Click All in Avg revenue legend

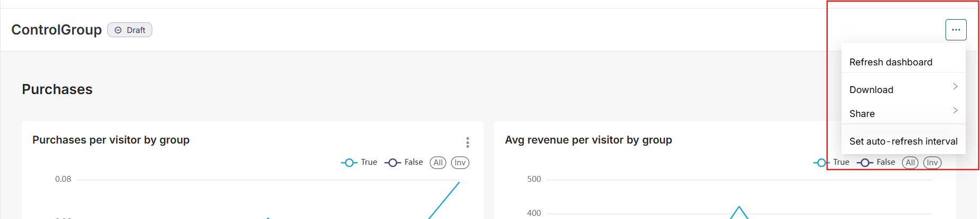click(910, 163)
